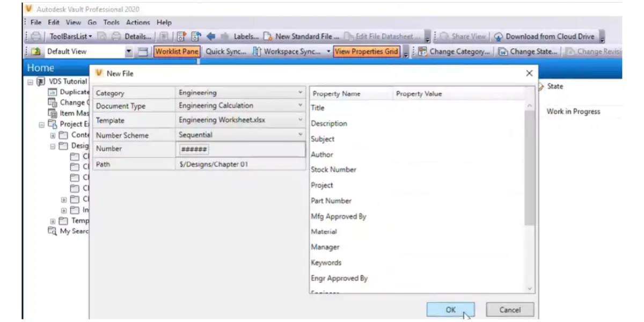Select the Project property row
This screenshot has height=322, width=644.
coord(417,185)
